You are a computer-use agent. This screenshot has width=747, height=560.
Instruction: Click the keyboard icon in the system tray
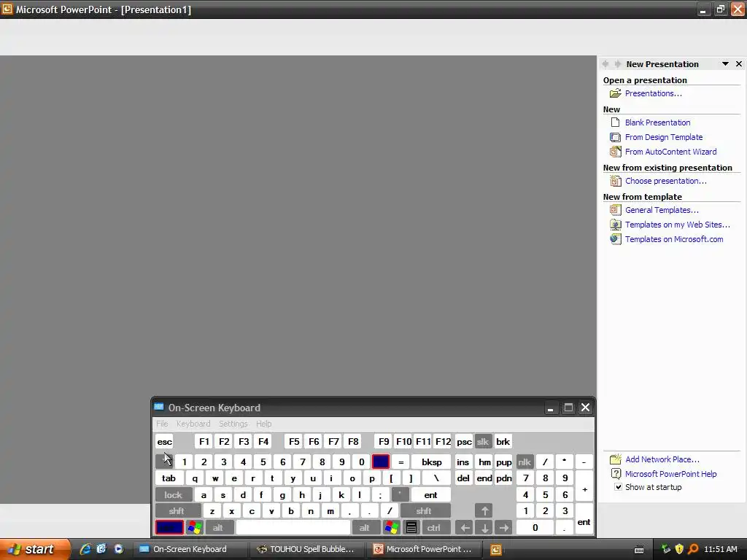(639, 550)
